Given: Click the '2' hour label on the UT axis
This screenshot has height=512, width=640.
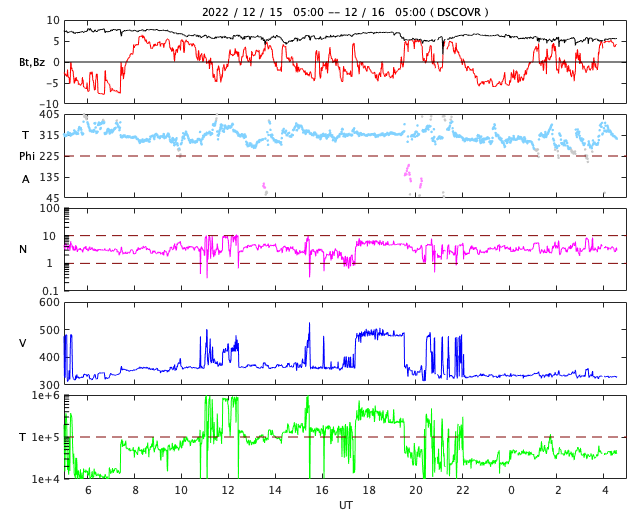Looking at the screenshot, I should pos(558,490).
